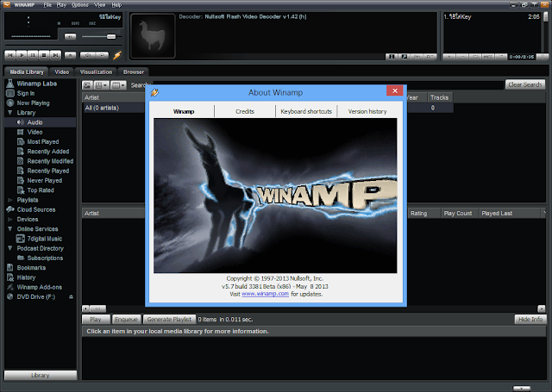Click the Generate Playlist button
Image resolution: width=552 pixels, height=392 pixels.
(x=169, y=320)
